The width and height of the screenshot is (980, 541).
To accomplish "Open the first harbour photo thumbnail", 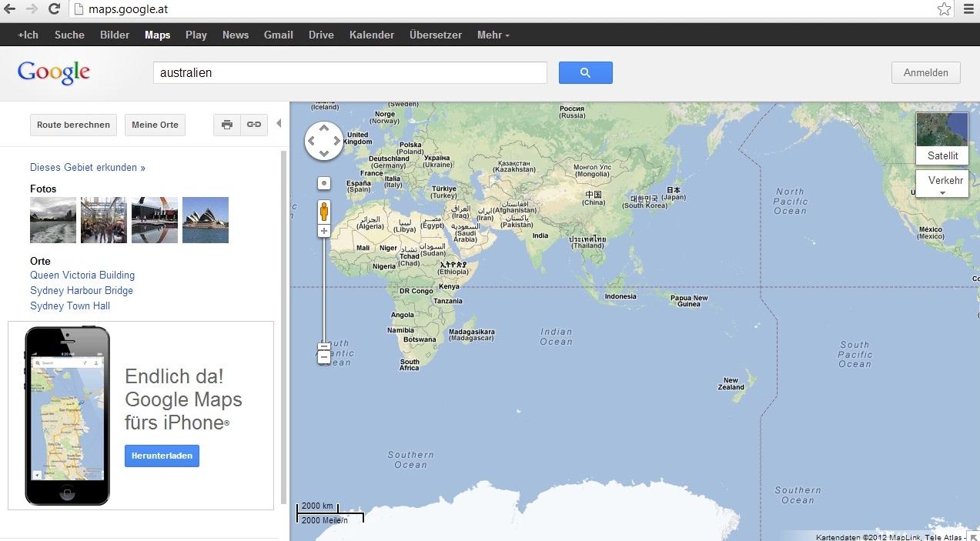I will (53, 220).
